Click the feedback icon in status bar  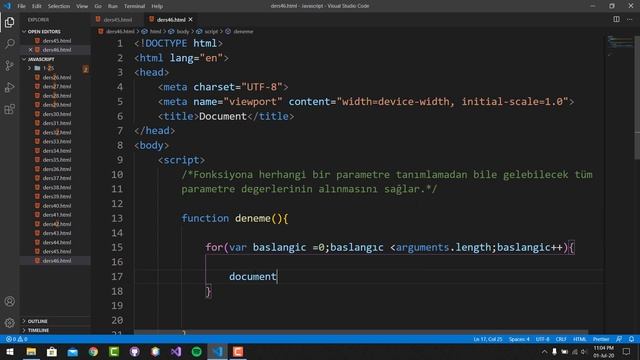(x=619, y=339)
